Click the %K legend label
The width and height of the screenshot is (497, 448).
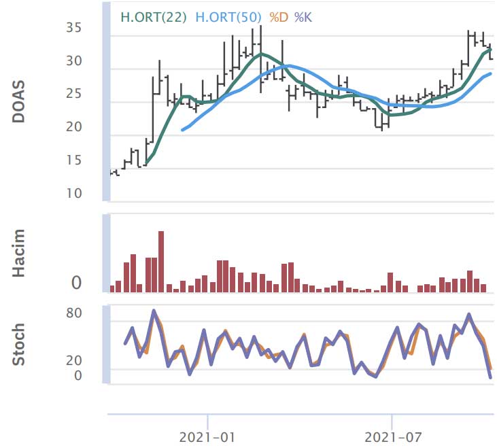point(303,17)
